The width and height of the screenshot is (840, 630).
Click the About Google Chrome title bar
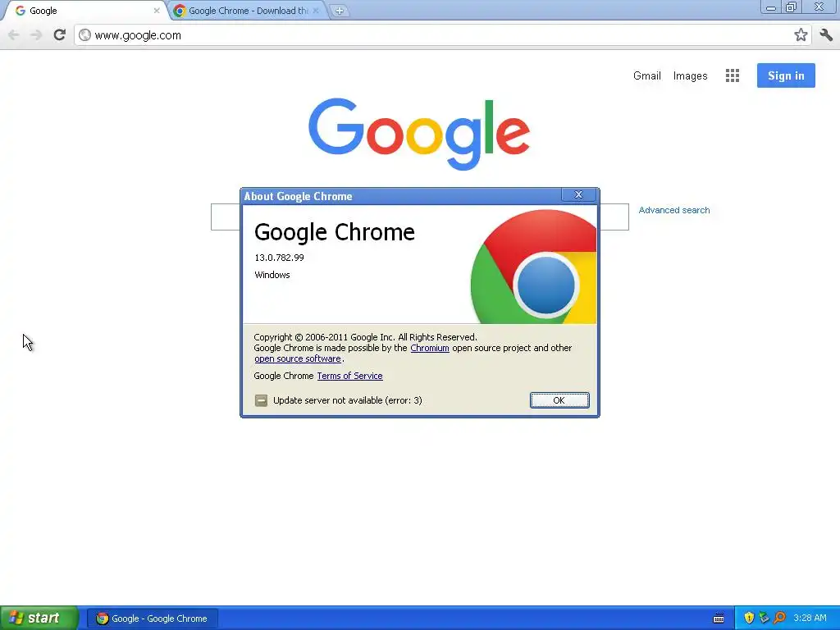402,196
